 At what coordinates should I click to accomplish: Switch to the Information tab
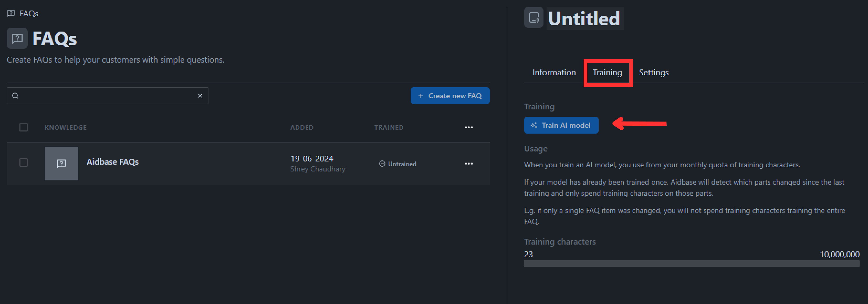(554, 73)
